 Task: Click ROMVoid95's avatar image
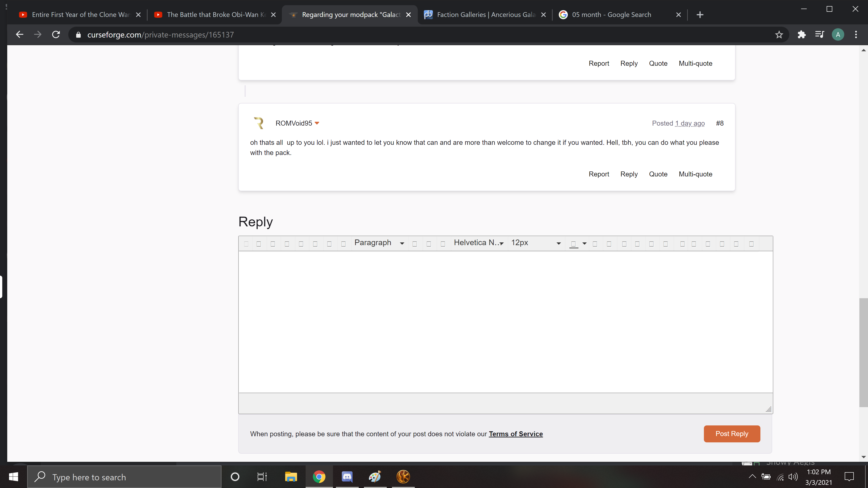tap(259, 123)
